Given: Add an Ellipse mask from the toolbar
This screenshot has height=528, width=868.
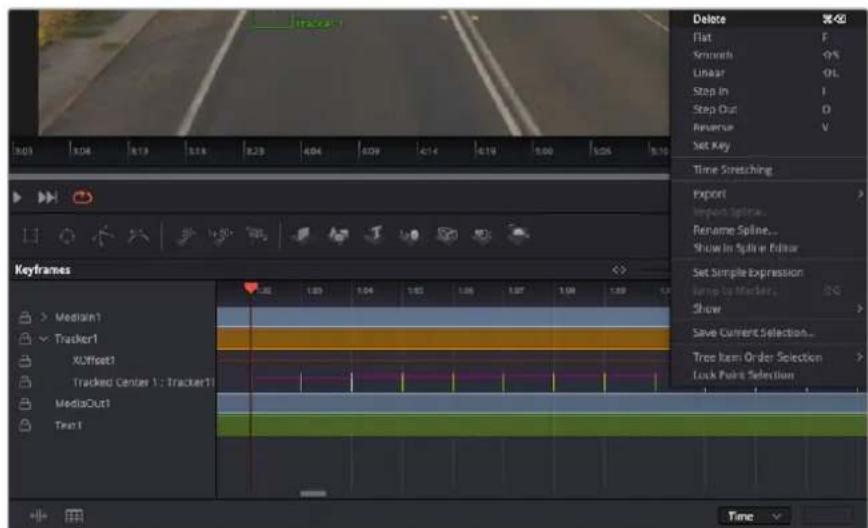Looking at the screenshot, I should (x=67, y=236).
